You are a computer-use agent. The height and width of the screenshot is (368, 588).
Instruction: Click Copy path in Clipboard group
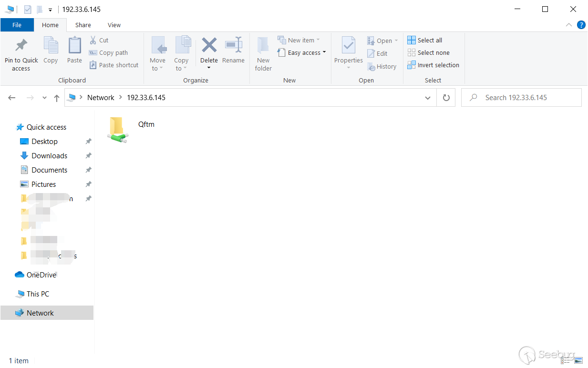[x=109, y=53]
